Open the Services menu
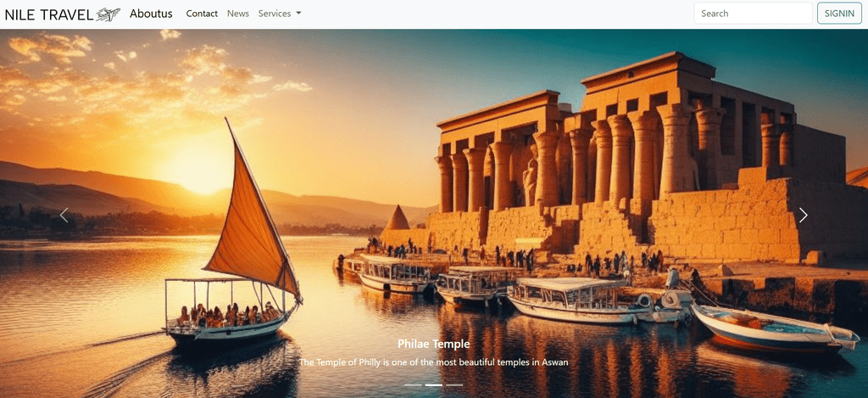Image resolution: width=868 pixels, height=398 pixels. pyautogui.click(x=280, y=14)
